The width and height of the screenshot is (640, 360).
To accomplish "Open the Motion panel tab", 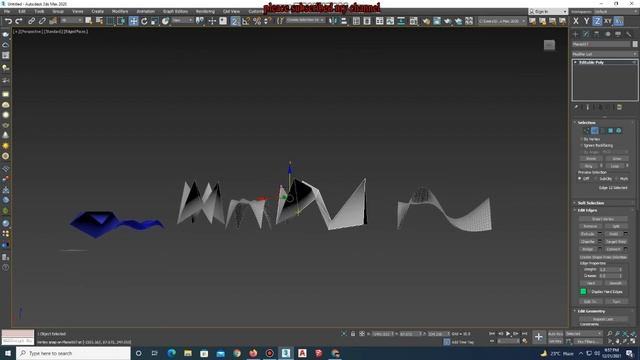I will coord(608,34).
